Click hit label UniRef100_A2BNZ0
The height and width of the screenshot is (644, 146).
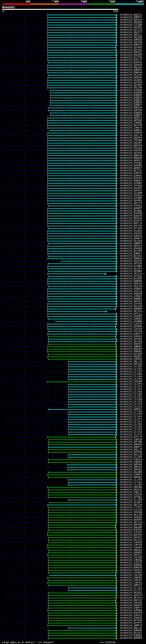131,289
